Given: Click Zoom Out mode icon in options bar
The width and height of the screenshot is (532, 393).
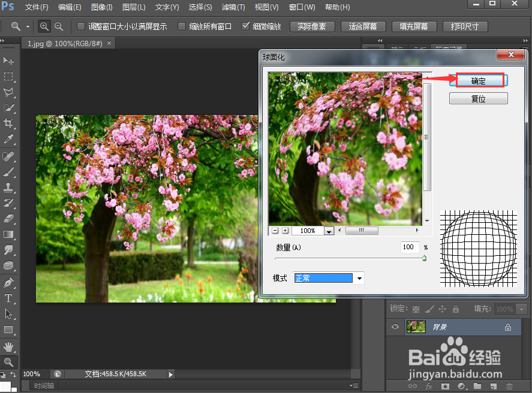Looking at the screenshot, I should pos(59,26).
